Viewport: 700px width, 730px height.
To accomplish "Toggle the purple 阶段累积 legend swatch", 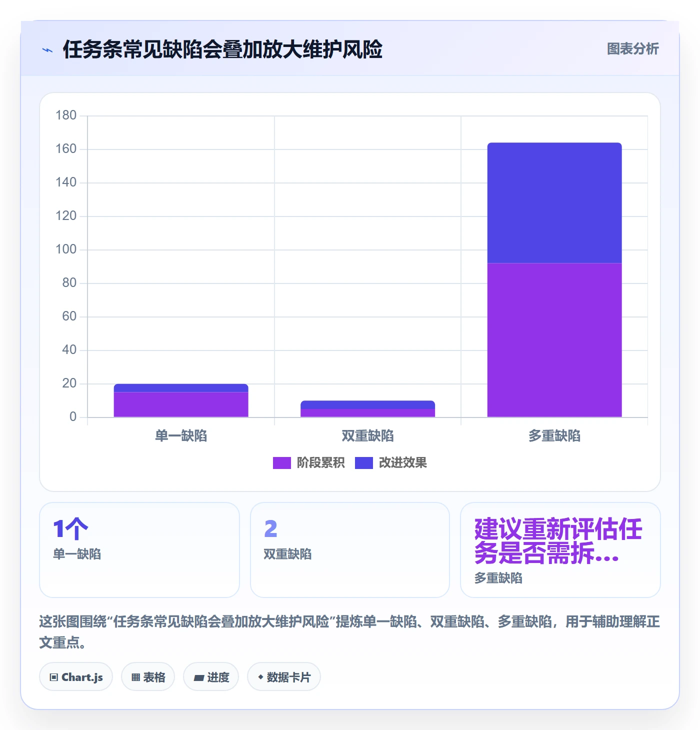I will [281, 463].
